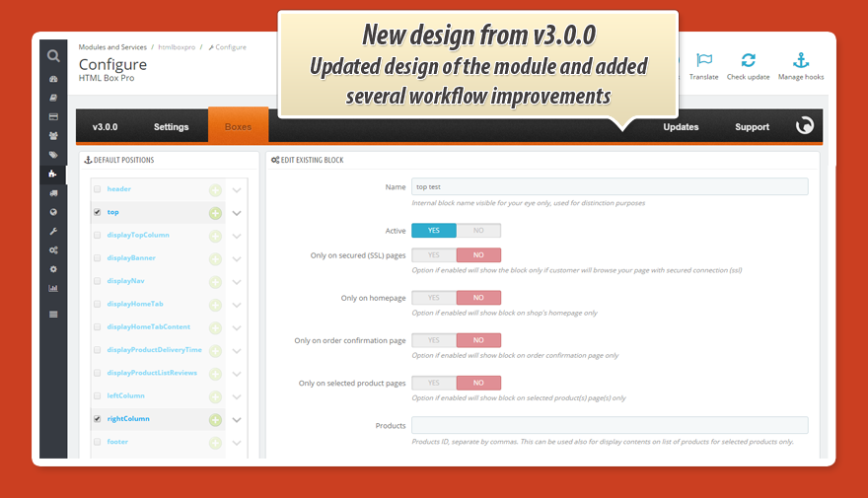Screen dimensions: 868x498
Task: Open the modules puzzle icon in sidebar
Action: [x=53, y=175]
